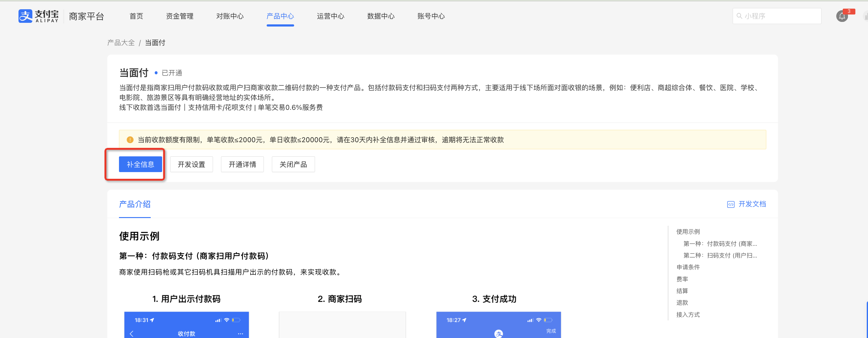Click the three-dots icon in 收付款 screenshot
The width and height of the screenshot is (868, 338).
[240, 334]
